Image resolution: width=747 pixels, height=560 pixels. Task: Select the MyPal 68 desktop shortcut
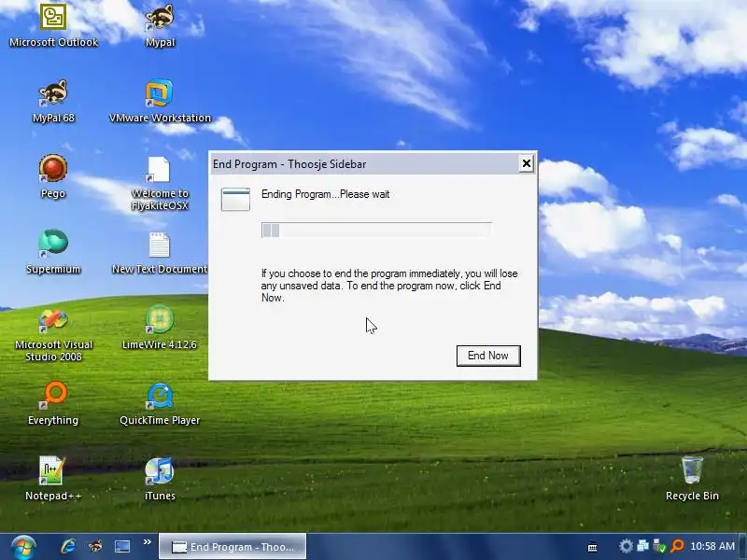[x=53, y=101]
